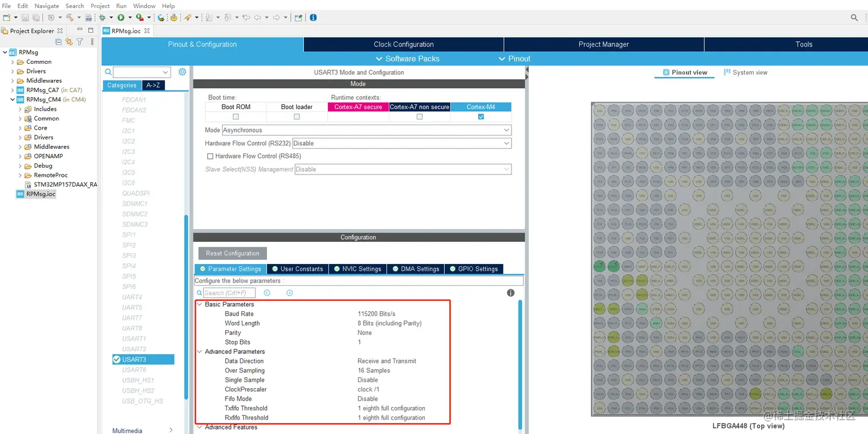Collapse the Advanced Parameters section

[200, 351]
